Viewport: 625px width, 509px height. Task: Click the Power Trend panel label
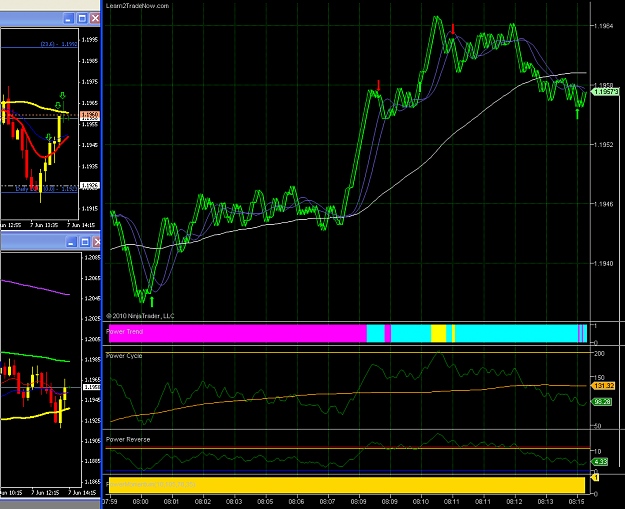(x=125, y=332)
